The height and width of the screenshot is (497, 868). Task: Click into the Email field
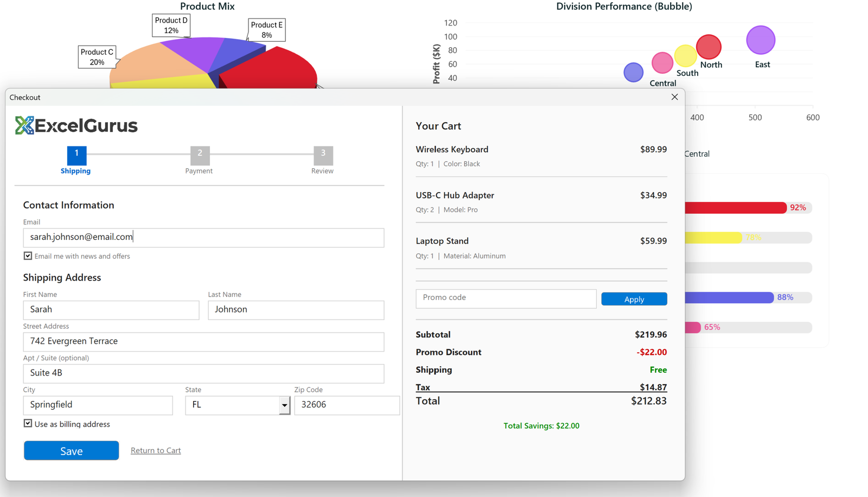[203, 238]
